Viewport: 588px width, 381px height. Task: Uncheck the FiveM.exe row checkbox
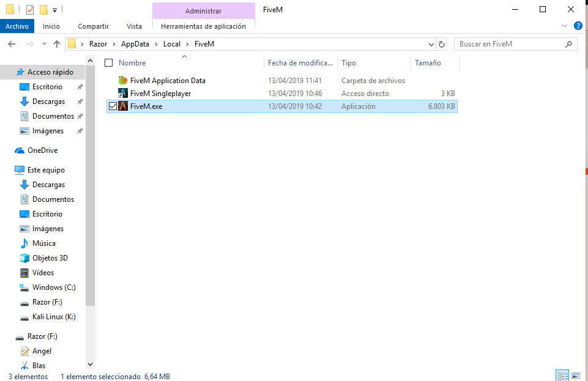[113, 106]
